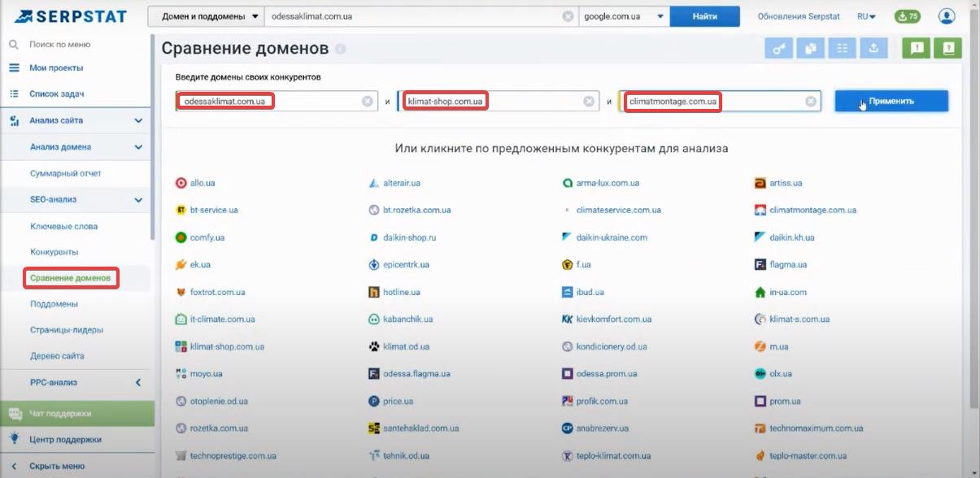This screenshot has width=980, height=478.
Task: Open the Список задач list icon
Action: pyautogui.click(x=14, y=94)
